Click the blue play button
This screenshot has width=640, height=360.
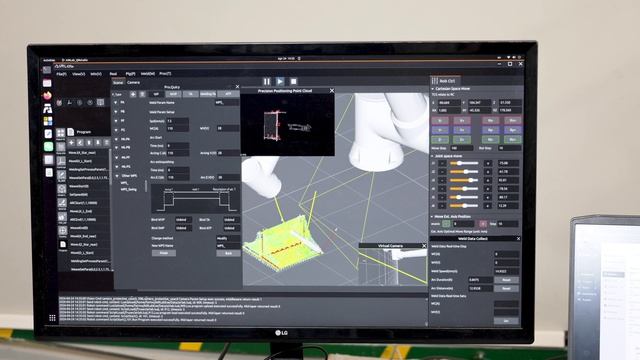coord(280,82)
